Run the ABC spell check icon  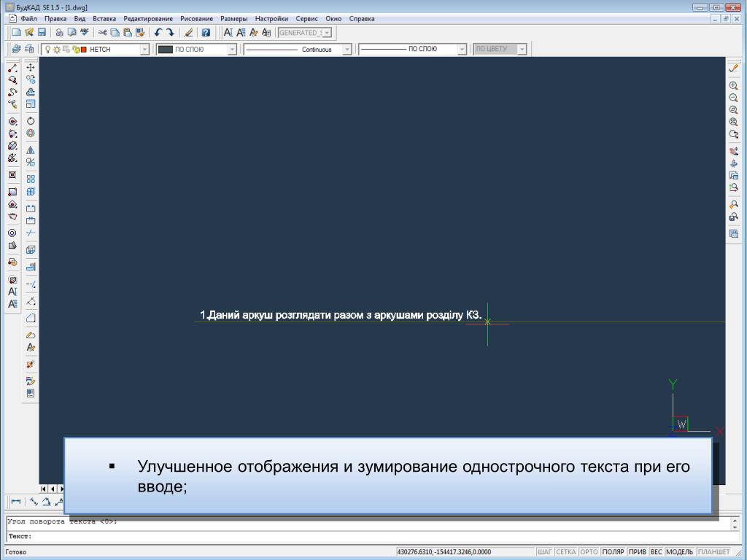85,32
